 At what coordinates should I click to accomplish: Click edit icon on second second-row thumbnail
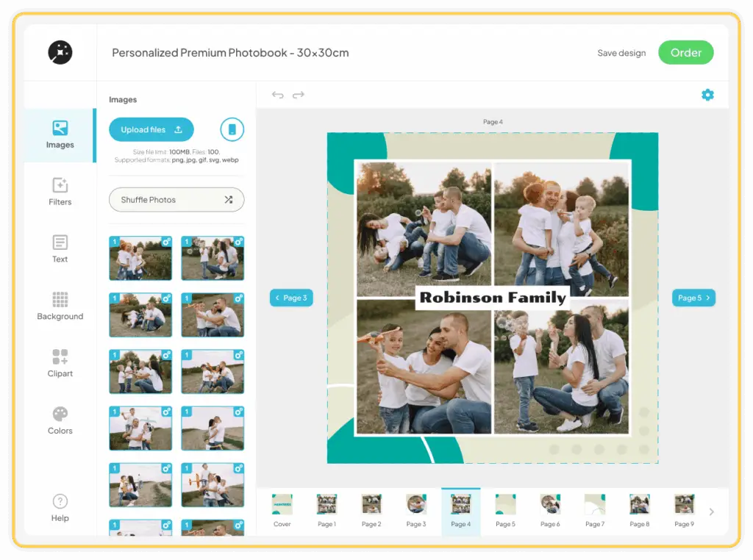[238, 298]
